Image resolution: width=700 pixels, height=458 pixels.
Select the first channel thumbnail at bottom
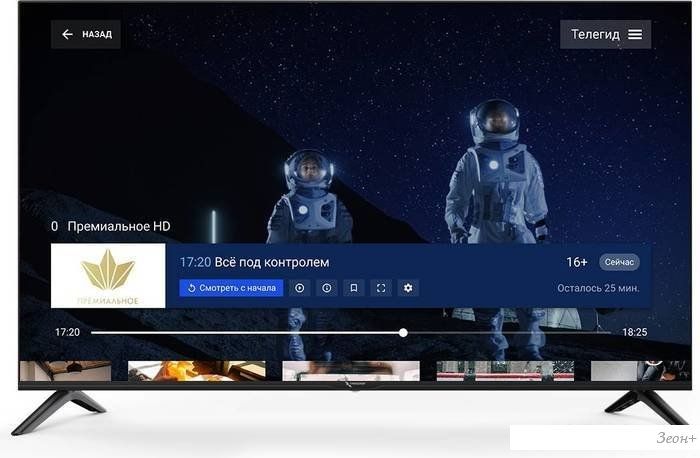pyautogui.click(x=65, y=371)
